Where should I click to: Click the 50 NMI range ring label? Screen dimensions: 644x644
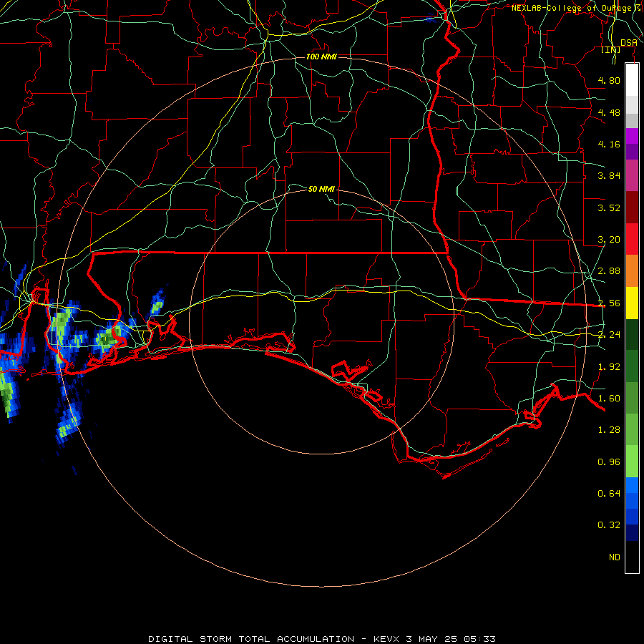pyautogui.click(x=321, y=189)
